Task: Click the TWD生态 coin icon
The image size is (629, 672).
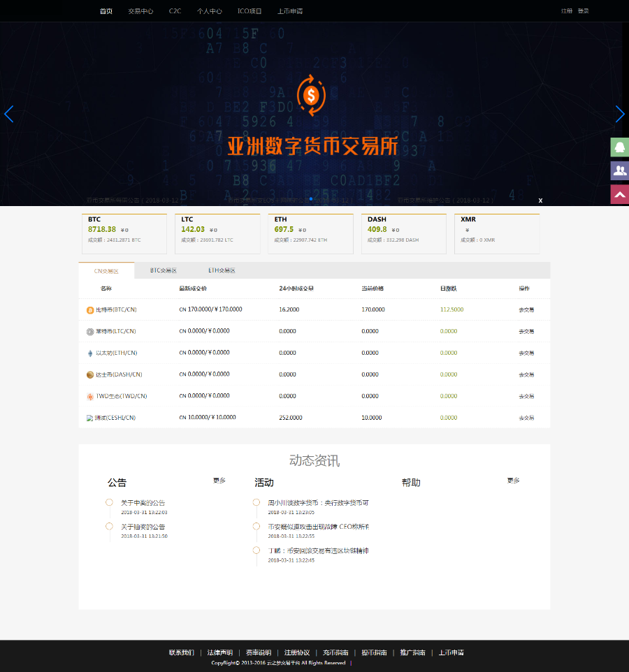Action: (89, 396)
